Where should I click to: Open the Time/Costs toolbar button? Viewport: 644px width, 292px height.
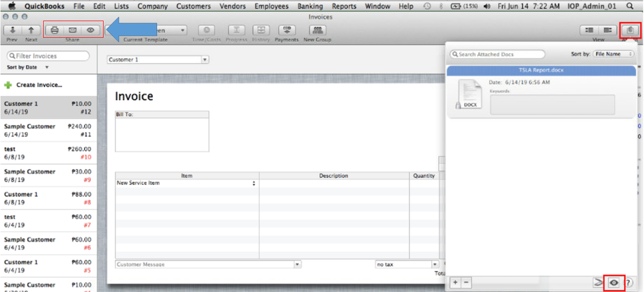207,30
